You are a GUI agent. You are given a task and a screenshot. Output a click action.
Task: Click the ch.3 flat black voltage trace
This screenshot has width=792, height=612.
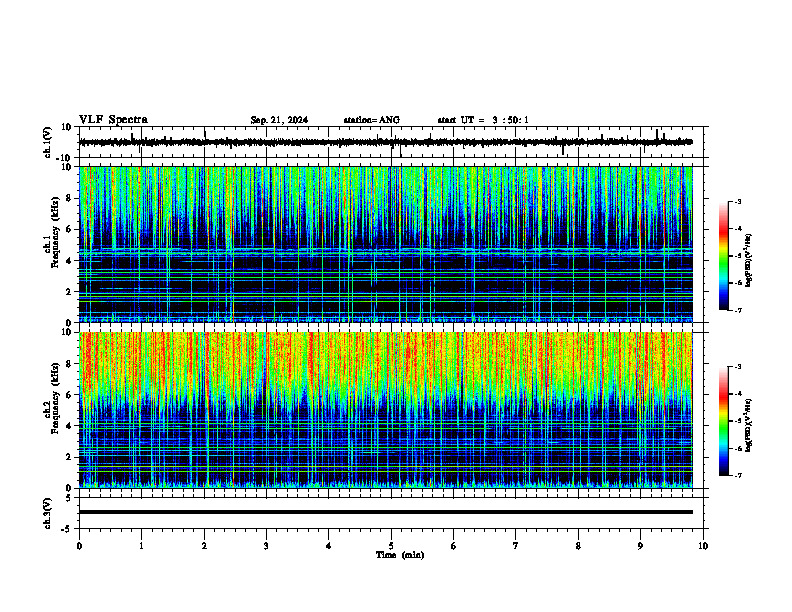click(x=385, y=512)
